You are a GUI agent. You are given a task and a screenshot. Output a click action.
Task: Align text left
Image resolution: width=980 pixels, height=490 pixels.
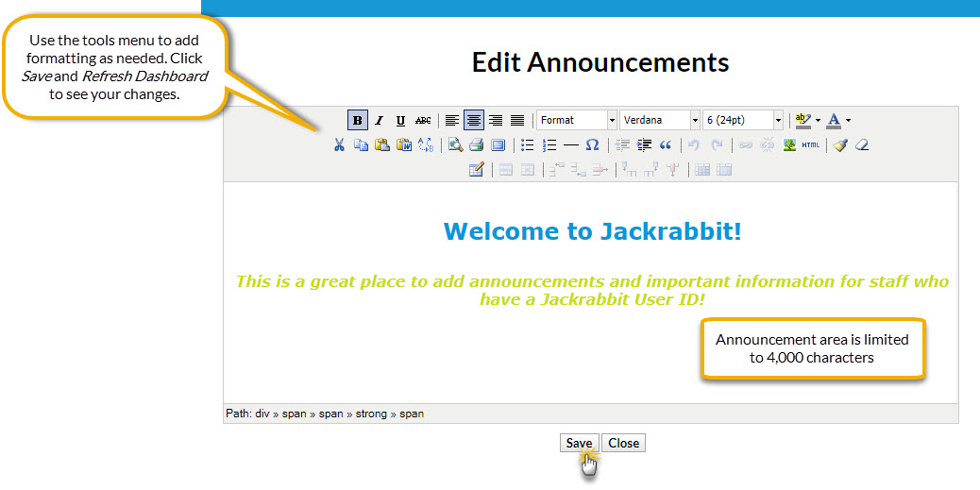(x=452, y=120)
